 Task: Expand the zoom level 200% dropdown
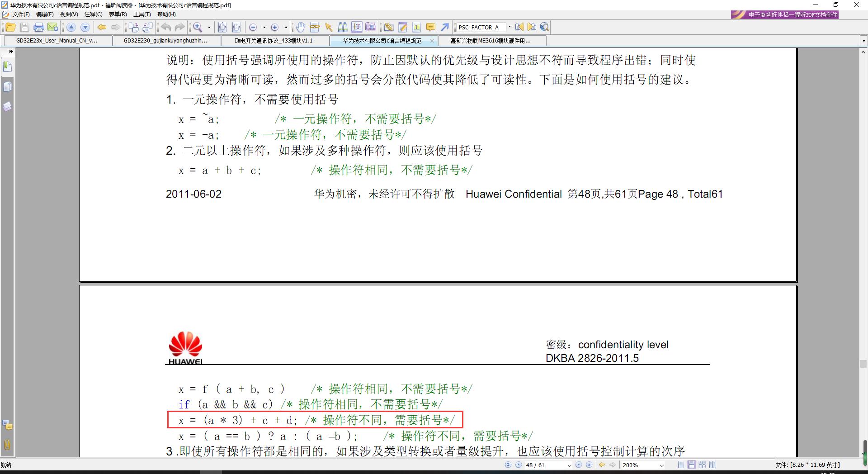tap(662, 465)
